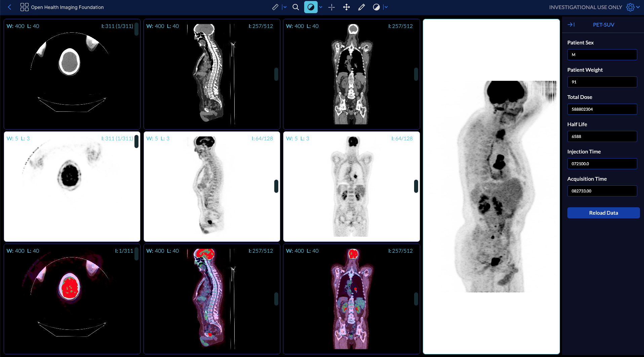This screenshot has width=644, height=357.
Task: Activate the Zoom magnifier tool
Action: (295, 7)
